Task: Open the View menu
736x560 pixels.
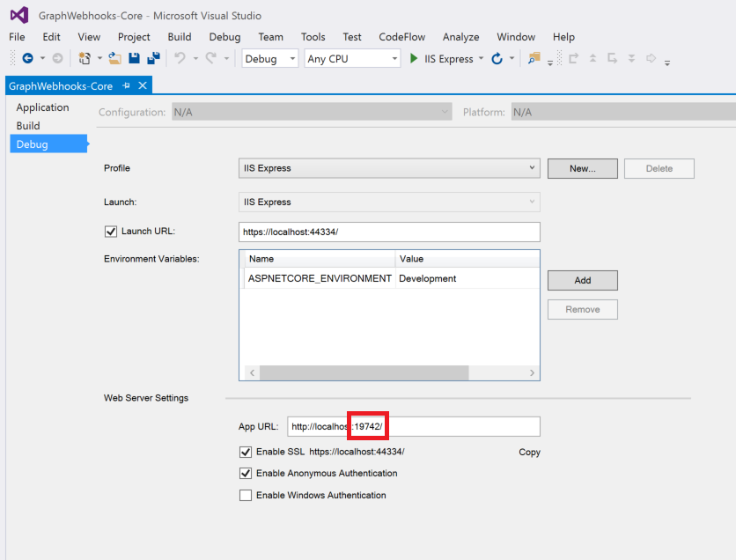Action: [89, 37]
